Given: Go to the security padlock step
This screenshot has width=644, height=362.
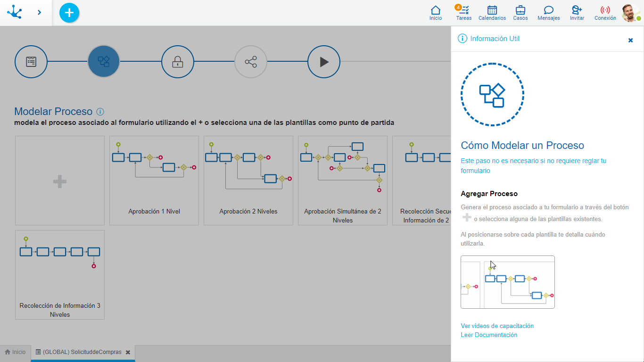Looking at the screenshot, I should 177,61.
